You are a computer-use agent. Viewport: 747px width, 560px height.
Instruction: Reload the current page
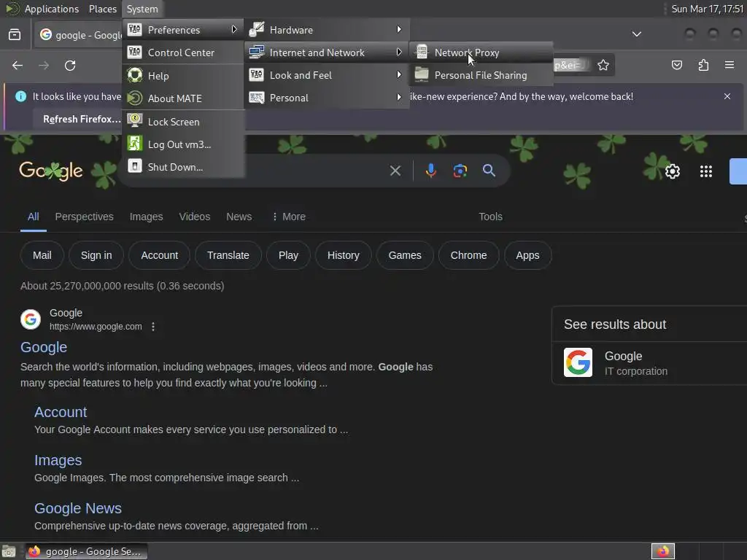70,65
